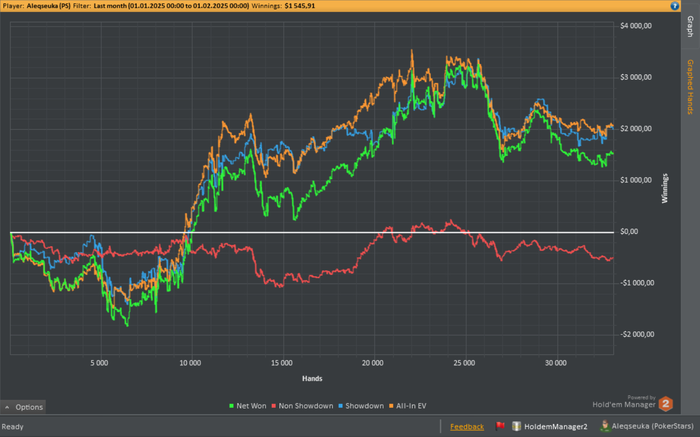Click the 15 000 hands axis label

click(282, 363)
